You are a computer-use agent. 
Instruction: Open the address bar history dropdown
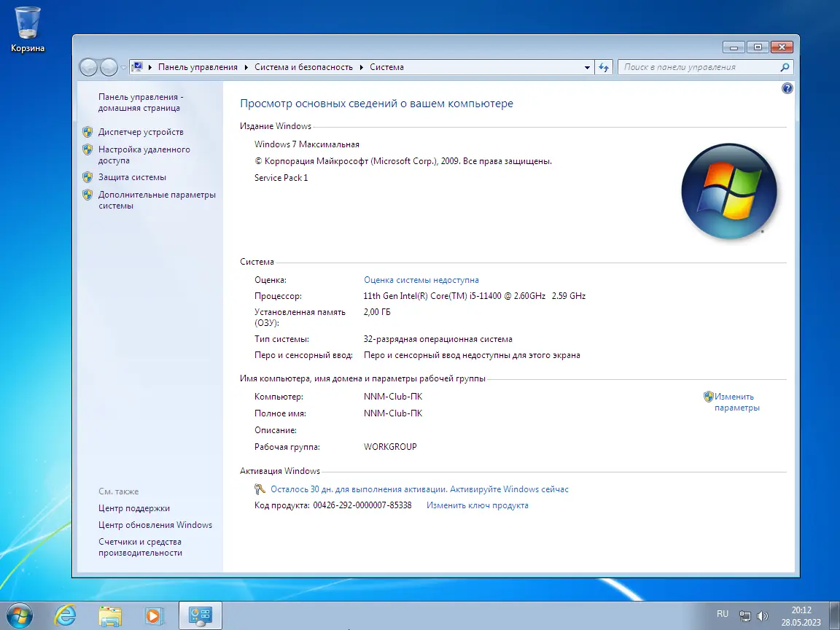pyautogui.click(x=586, y=66)
